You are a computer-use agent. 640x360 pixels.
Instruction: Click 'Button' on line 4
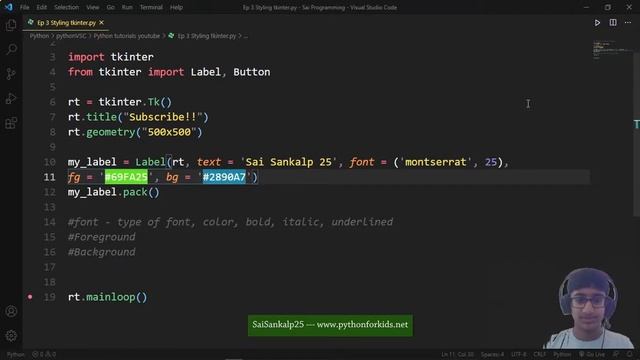pyautogui.click(x=251, y=72)
